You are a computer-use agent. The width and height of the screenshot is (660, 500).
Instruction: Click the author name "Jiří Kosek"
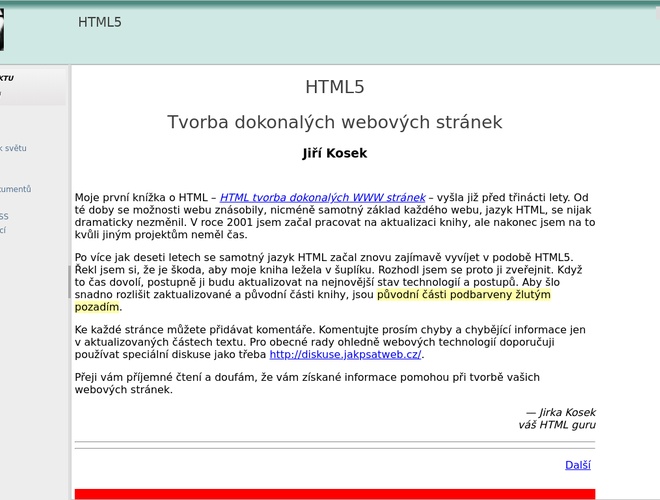pos(334,154)
